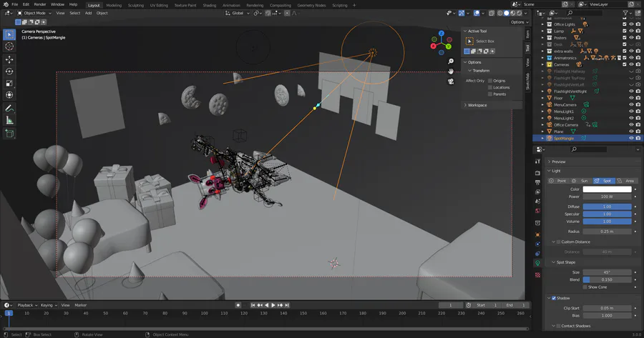
Task: Enable the Origins checkbox
Action: 490,81
